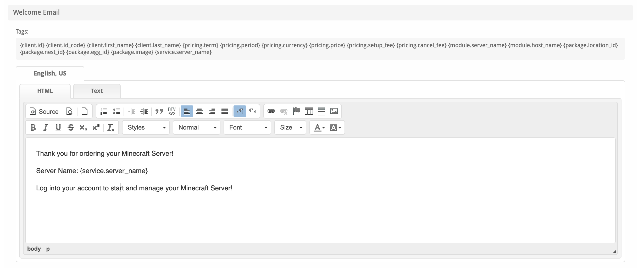Screen dimensions: 644x268
Task: Select the English, US language tab
Action: pyautogui.click(x=50, y=73)
